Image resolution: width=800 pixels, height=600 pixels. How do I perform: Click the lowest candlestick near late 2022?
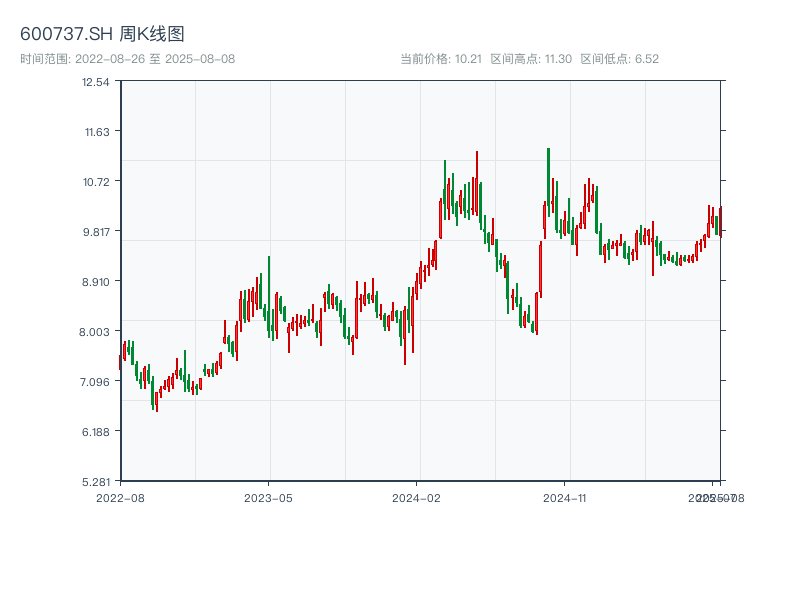(156, 400)
